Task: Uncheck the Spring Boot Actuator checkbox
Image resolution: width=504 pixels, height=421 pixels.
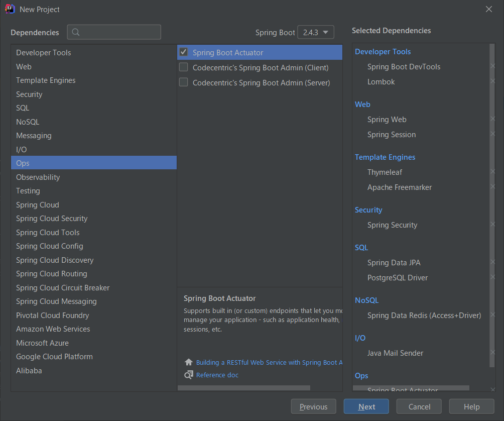Action: (x=184, y=52)
